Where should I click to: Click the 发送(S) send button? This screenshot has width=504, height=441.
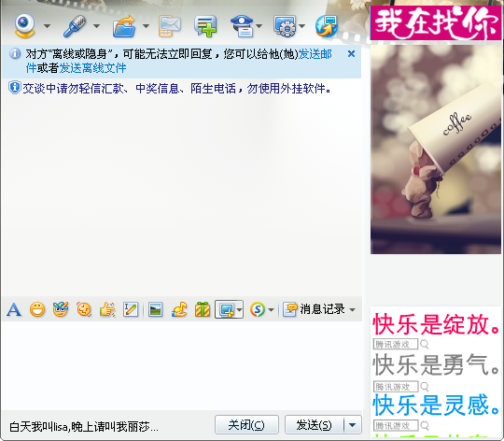point(314,425)
